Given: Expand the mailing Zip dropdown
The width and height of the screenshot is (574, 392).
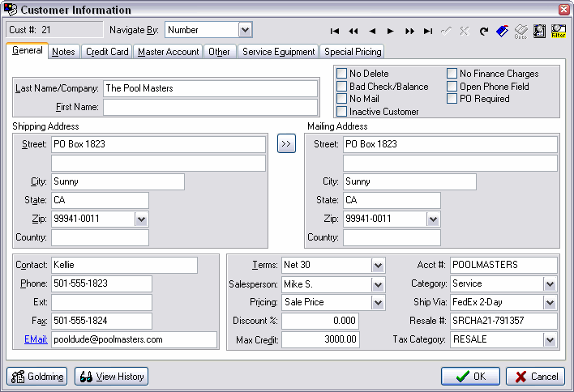Looking at the screenshot, I should pyautogui.click(x=433, y=219).
